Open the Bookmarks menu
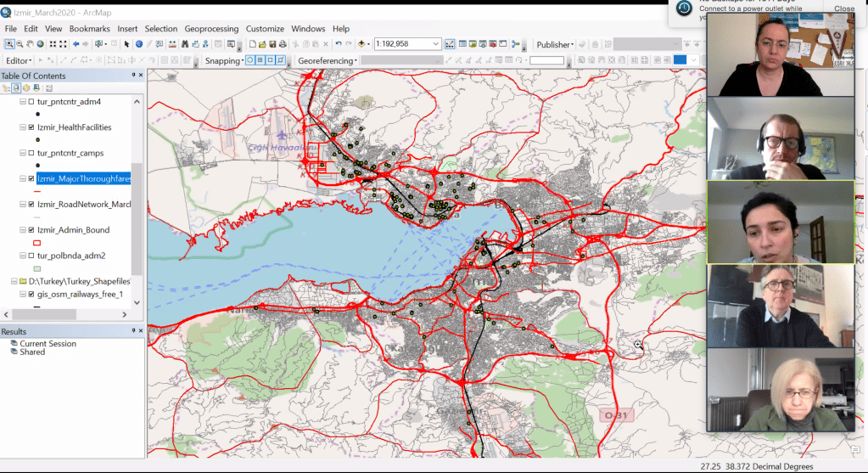 89,29
